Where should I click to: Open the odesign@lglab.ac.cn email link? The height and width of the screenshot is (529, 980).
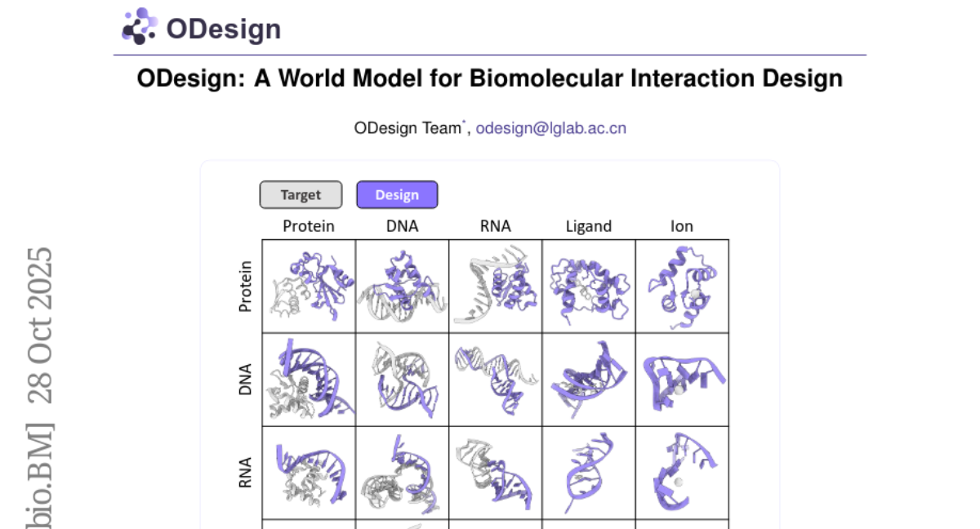551,127
